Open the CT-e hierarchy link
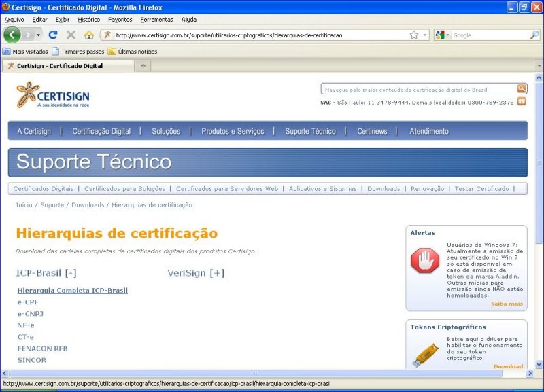Screen dimensions: 544x392 click(x=25, y=337)
